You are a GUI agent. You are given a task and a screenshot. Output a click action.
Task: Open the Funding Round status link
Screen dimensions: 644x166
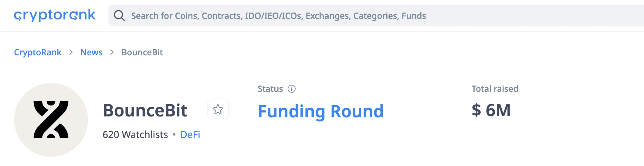[320, 111]
